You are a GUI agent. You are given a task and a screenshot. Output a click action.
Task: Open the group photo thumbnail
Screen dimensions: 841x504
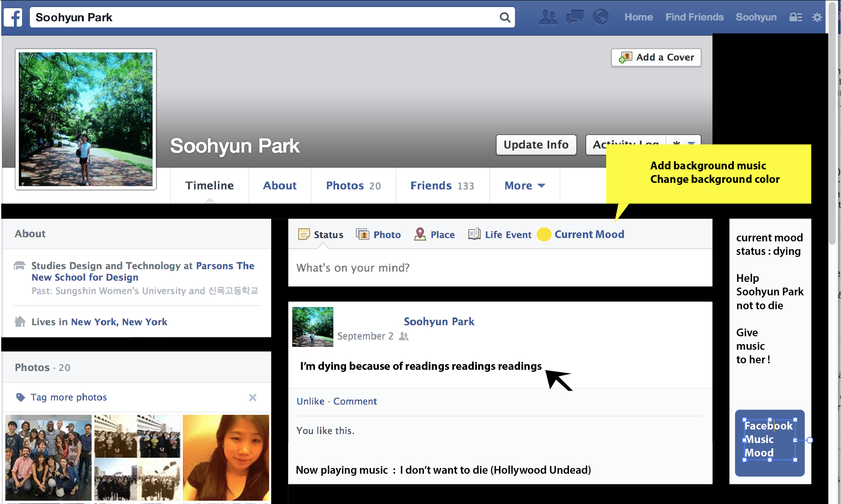click(48, 458)
